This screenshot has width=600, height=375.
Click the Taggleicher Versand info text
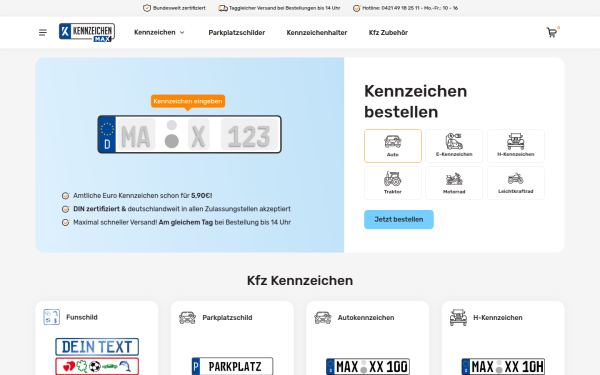[x=284, y=8]
